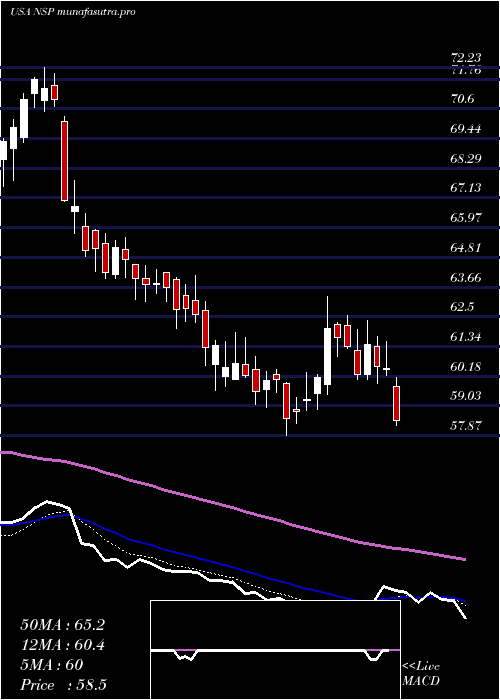Click the 62.5 price axis label
Image resolution: width=500 pixels, height=700 pixels.
[x=463, y=307]
